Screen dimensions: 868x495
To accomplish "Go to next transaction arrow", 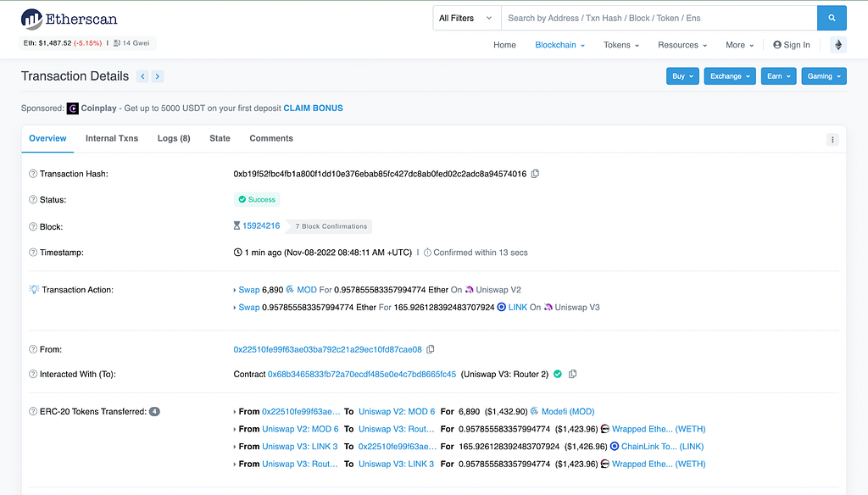I will 158,76.
